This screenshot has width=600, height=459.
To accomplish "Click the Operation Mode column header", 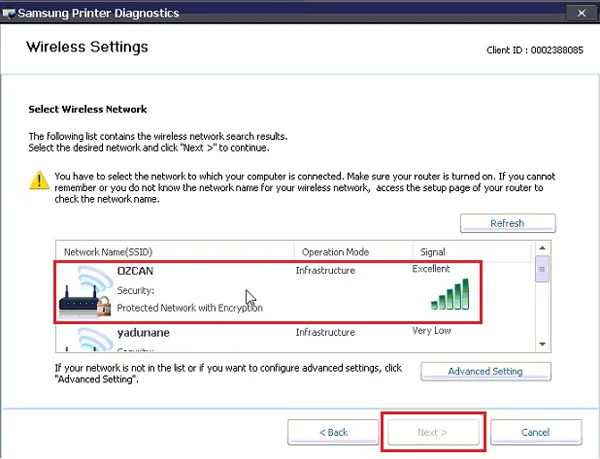I will tap(353, 252).
